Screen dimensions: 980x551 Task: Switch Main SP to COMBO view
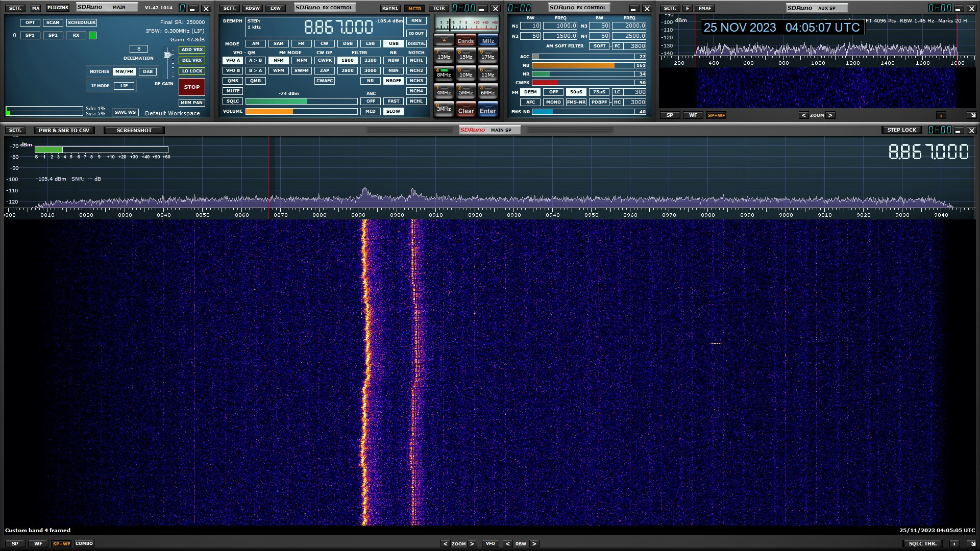84,544
